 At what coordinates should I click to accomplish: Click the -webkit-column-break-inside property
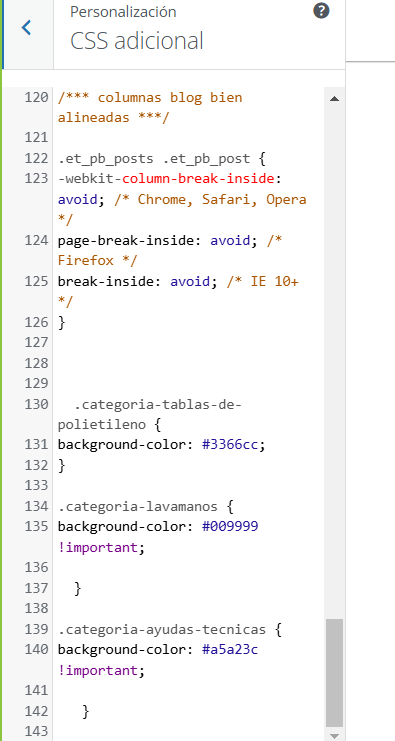click(166, 179)
